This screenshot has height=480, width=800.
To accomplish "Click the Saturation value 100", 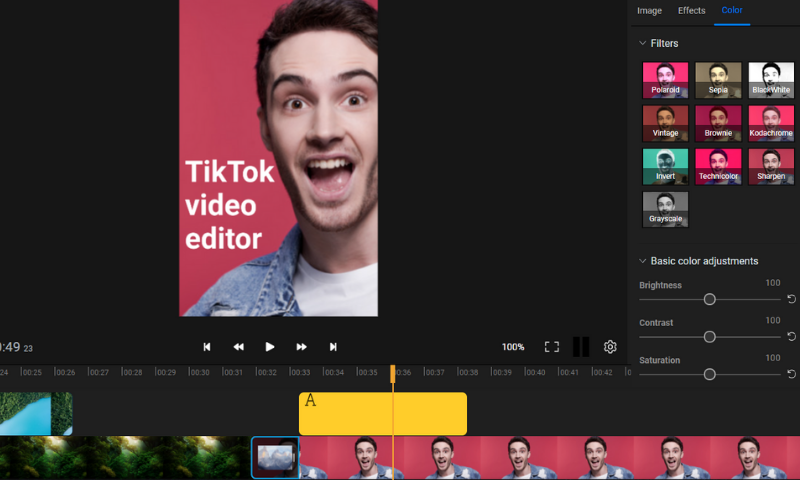I will 772,358.
